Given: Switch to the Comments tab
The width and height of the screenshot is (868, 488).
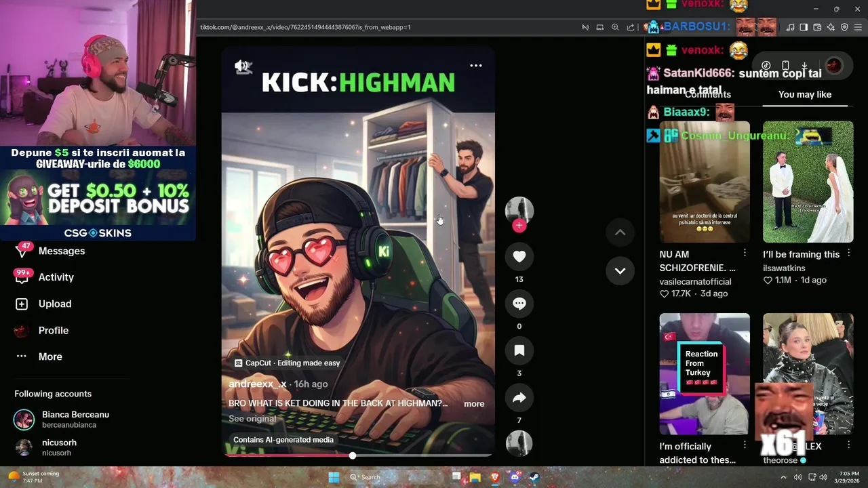Looking at the screenshot, I should (x=708, y=94).
